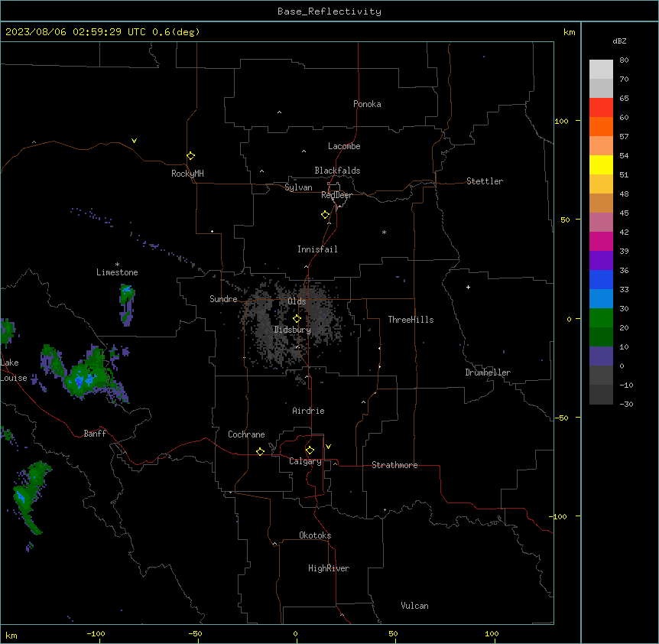Click the Banff label
The height and width of the screenshot is (644, 659).
95,434
